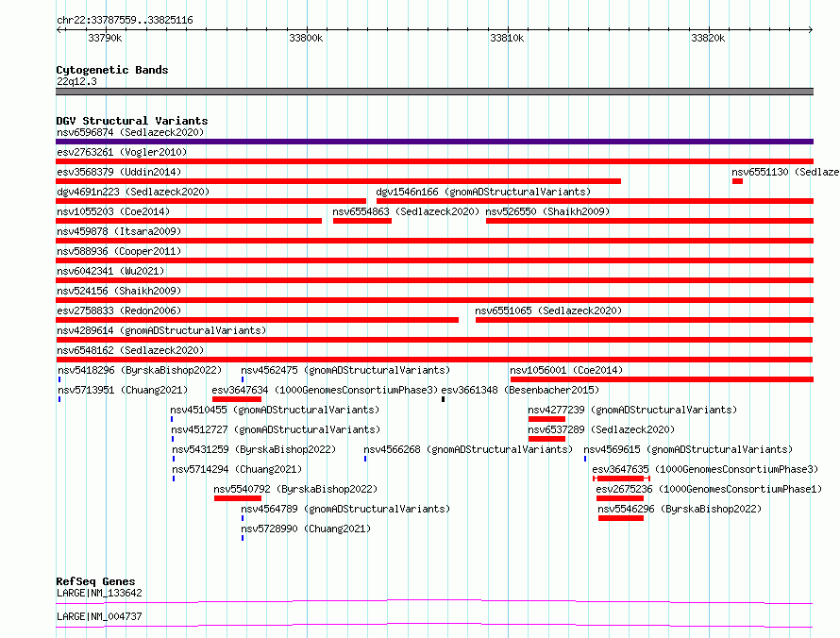840x638 pixels.
Task: Open nsv4569615 (gnomADStructuralVariants) variant
Action: pyautogui.click(x=688, y=449)
